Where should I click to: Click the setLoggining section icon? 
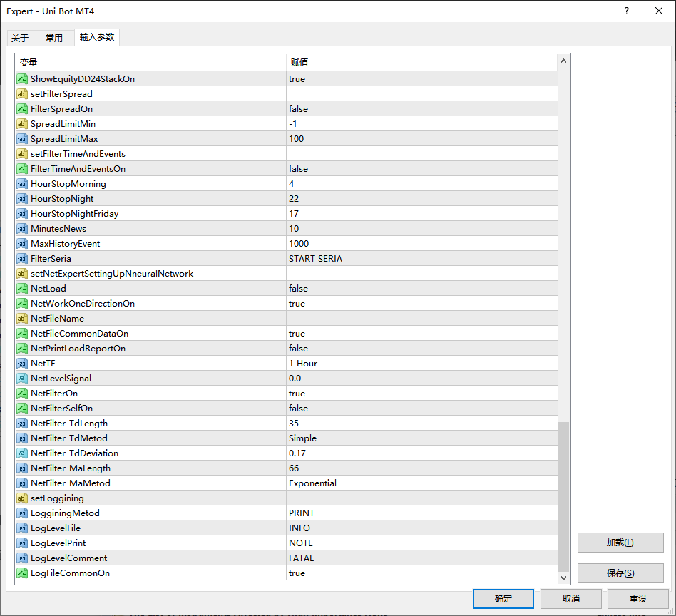tap(22, 498)
